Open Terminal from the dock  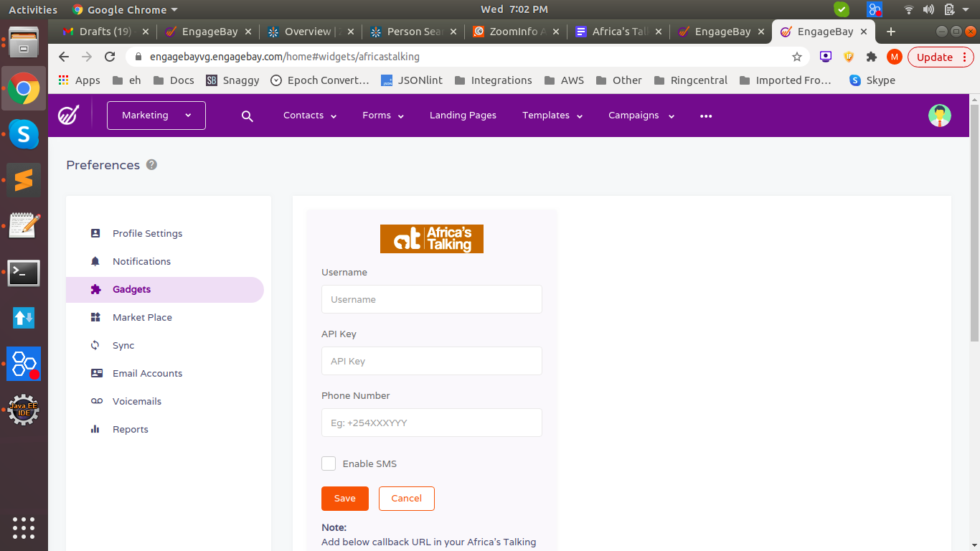point(24,273)
